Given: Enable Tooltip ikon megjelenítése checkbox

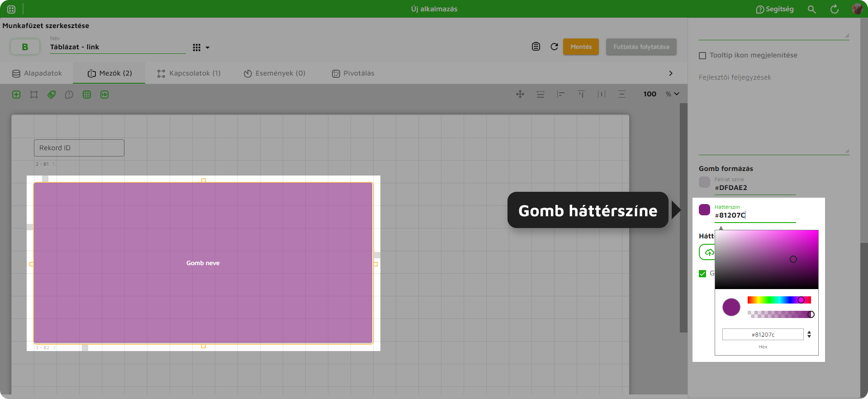Looking at the screenshot, I should [702, 56].
